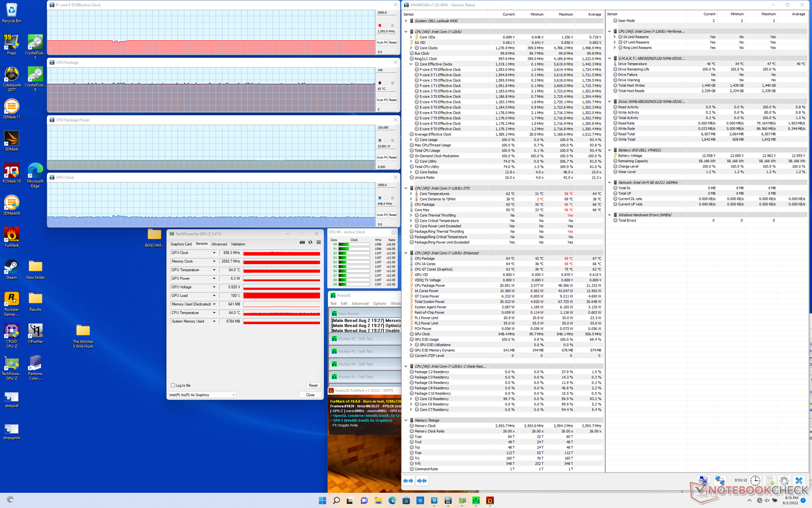This screenshot has width=812, height=508.
Task: Click the GPU-Z screenshot camera icon
Action: [302, 243]
